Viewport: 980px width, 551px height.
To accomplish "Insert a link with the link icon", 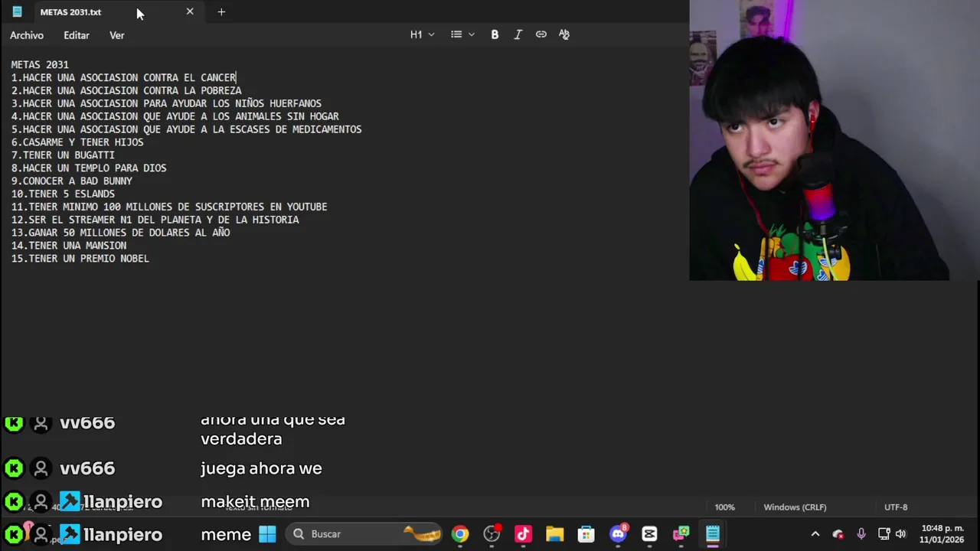I will 541,34.
